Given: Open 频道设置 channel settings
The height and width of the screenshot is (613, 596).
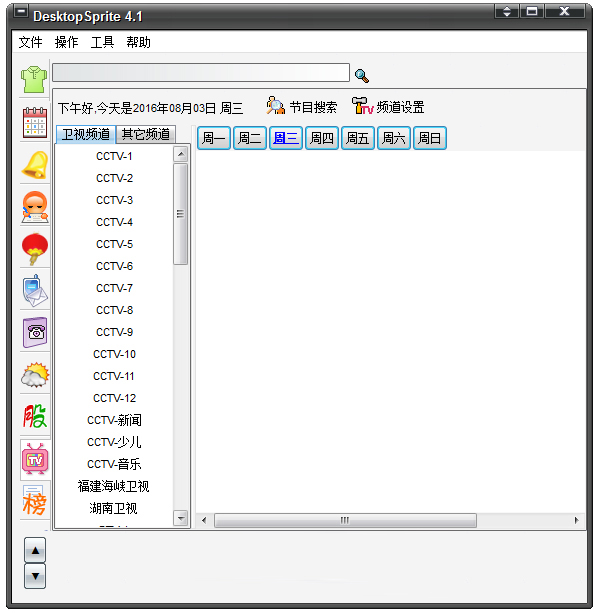Looking at the screenshot, I should 388,106.
